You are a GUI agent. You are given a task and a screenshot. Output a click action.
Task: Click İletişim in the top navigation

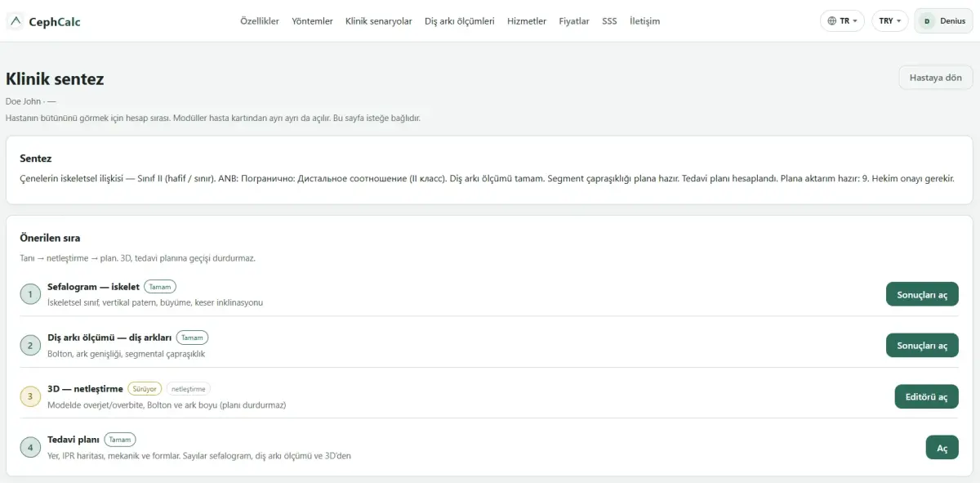click(645, 21)
